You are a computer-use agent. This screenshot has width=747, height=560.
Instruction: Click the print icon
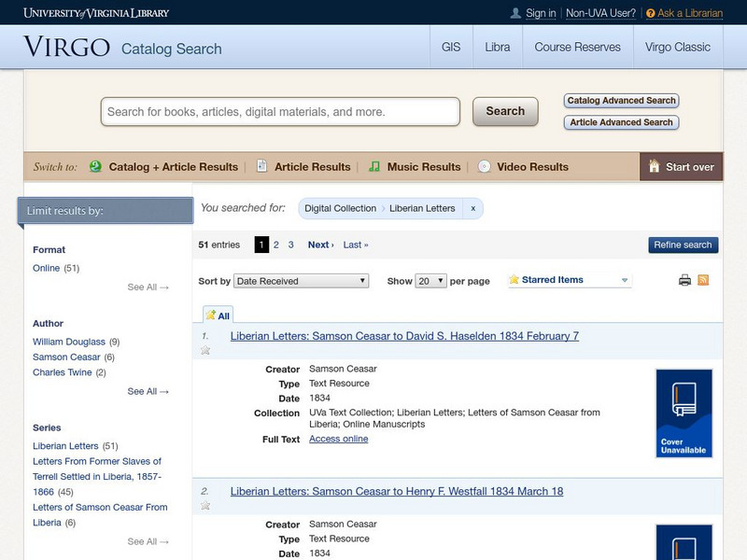(x=684, y=280)
